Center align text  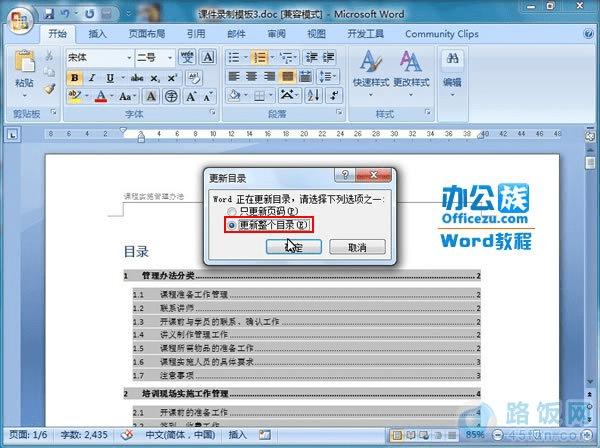(x=251, y=77)
